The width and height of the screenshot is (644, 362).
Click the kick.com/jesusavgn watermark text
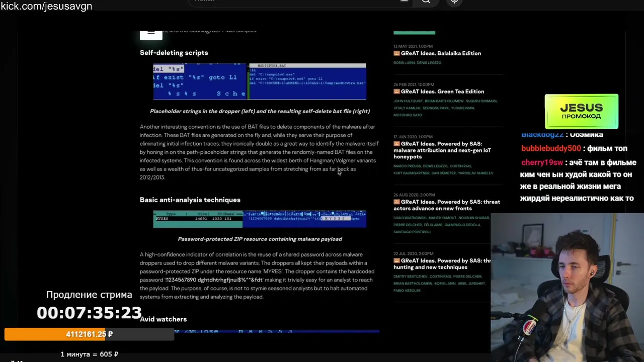[46, 7]
